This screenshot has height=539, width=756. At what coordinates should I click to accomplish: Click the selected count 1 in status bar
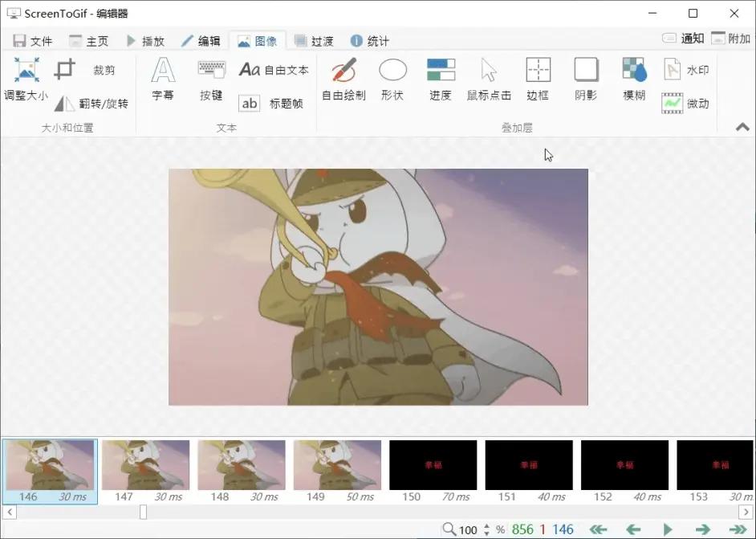543,529
